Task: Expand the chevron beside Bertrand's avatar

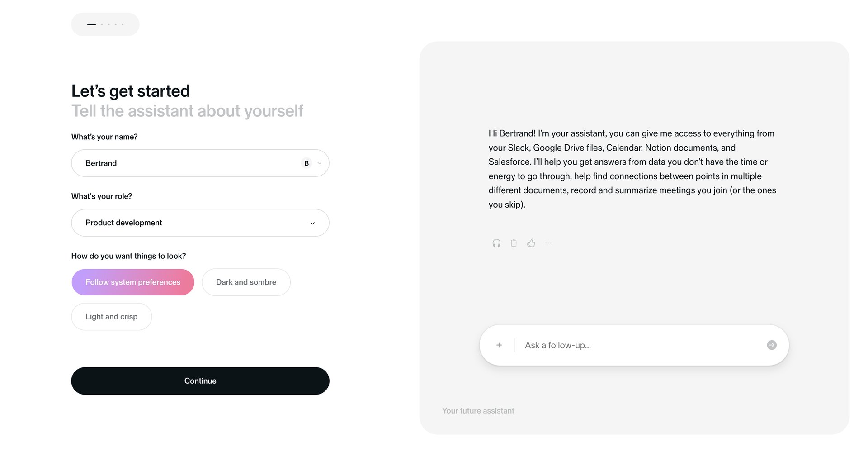Action: point(320,163)
